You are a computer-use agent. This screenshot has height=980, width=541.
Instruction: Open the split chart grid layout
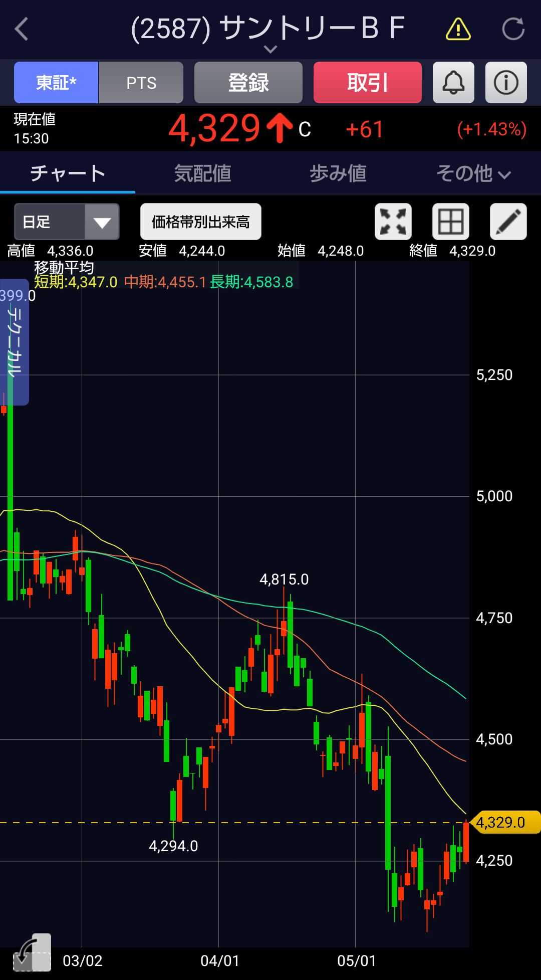(x=451, y=222)
